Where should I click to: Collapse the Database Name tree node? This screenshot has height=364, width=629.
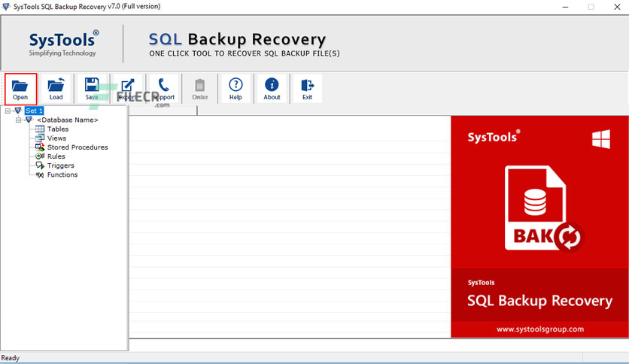coord(18,120)
